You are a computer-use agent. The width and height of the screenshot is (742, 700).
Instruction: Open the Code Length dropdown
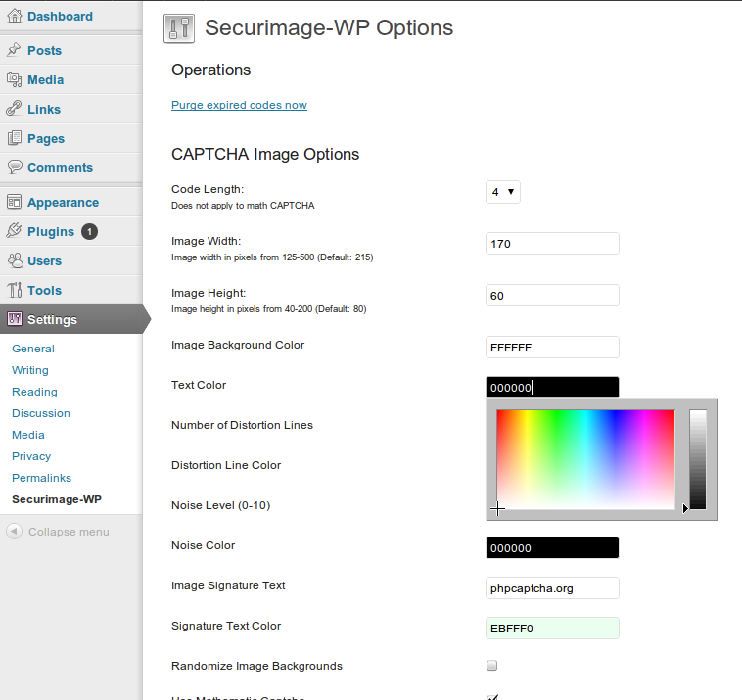(503, 192)
